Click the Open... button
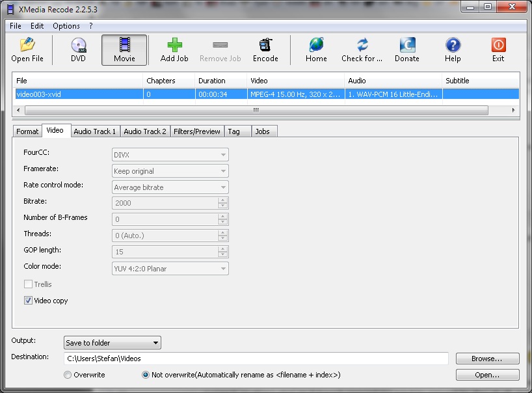This screenshot has width=532, height=393. tap(488, 375)
